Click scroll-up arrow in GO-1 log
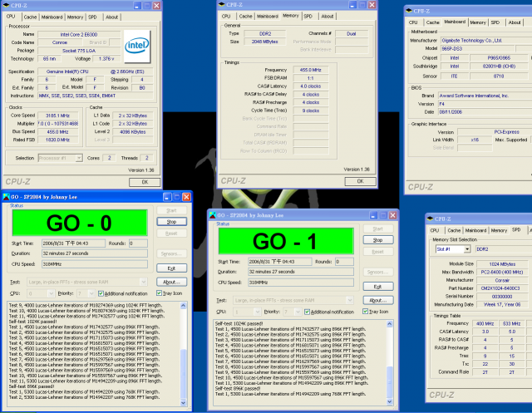 coord(390,324)
